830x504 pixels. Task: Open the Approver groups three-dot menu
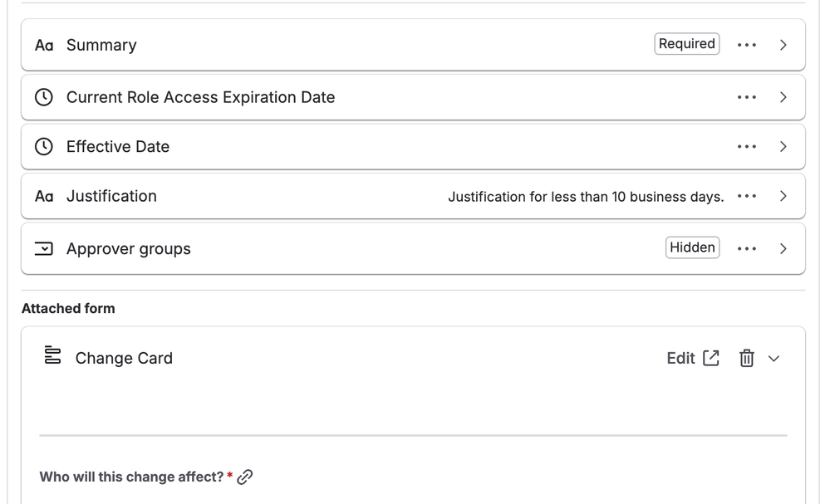pyautogui.click(x=746, y=248)
